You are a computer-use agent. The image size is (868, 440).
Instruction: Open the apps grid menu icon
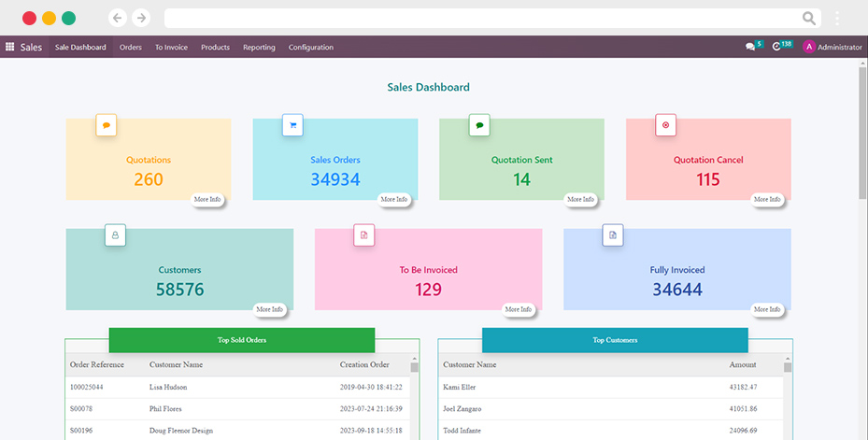point(10,47)
